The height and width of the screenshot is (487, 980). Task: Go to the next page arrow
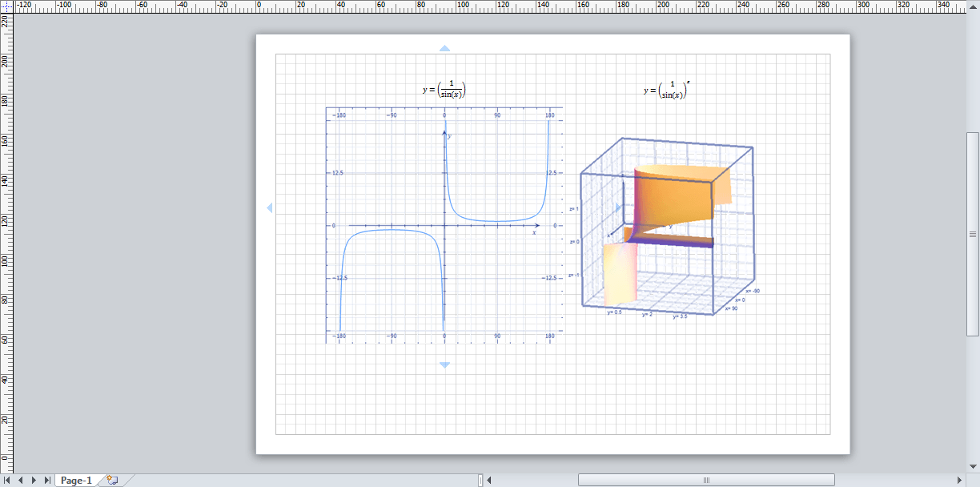(34, 480)
